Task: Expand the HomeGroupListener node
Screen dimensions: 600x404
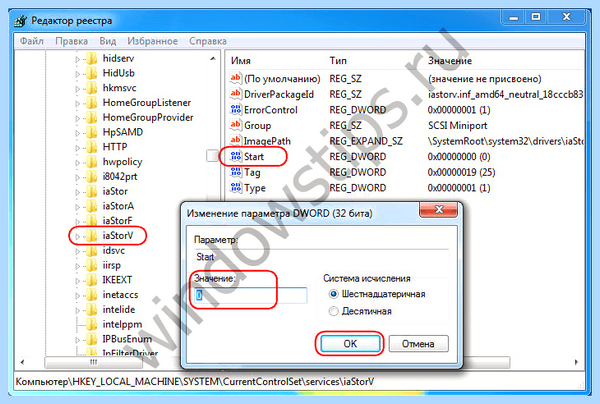Action: pyautogui.click(x=78, y=103)
